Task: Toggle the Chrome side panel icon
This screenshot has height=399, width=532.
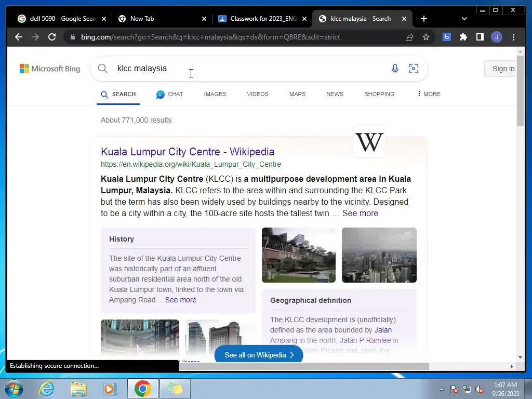Action: pos(480,37)
